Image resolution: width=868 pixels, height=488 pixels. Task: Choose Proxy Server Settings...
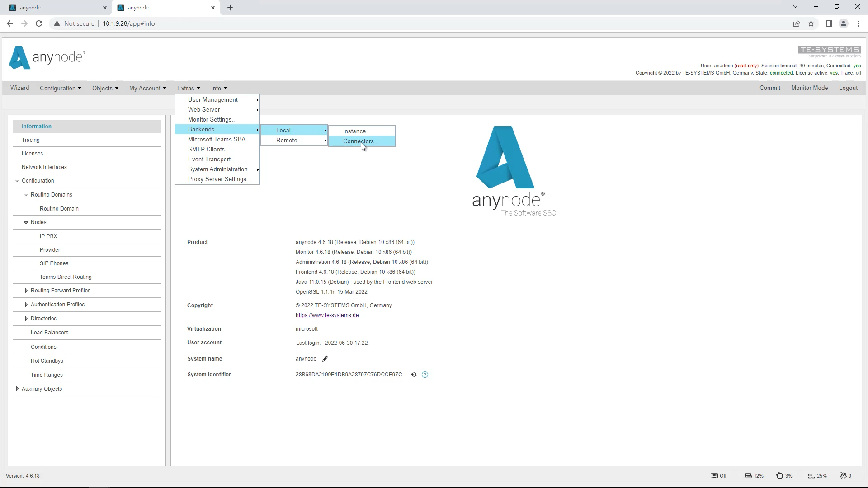tap(217, 179)
